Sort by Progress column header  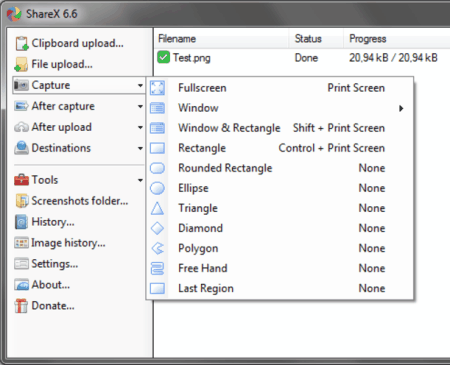397,39
